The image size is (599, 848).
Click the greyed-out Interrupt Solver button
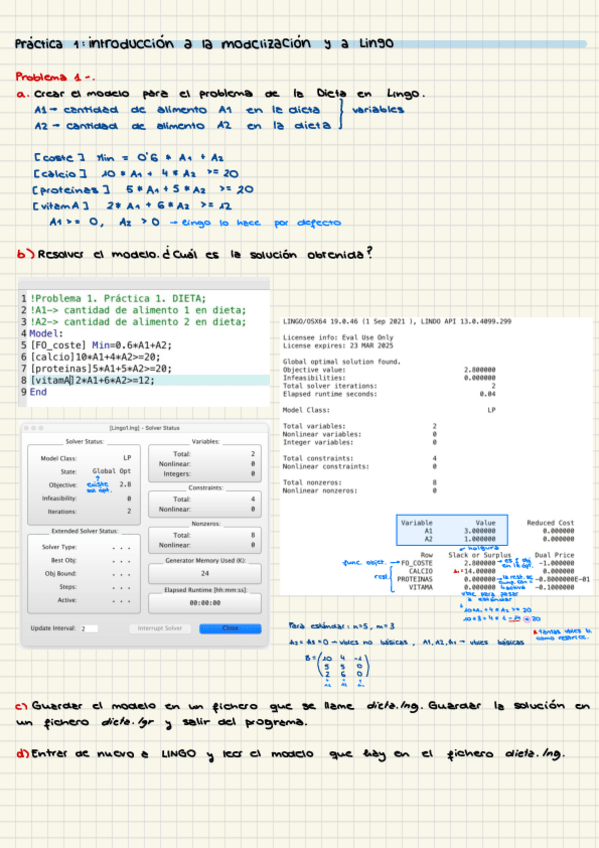click(x=160, y=628)
